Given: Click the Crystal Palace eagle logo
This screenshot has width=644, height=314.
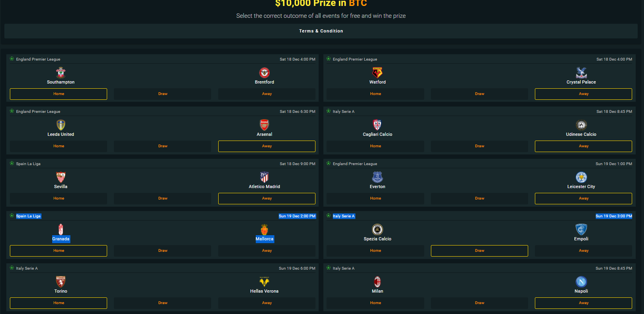Looking at the screenshot, I should coord(581,72).
